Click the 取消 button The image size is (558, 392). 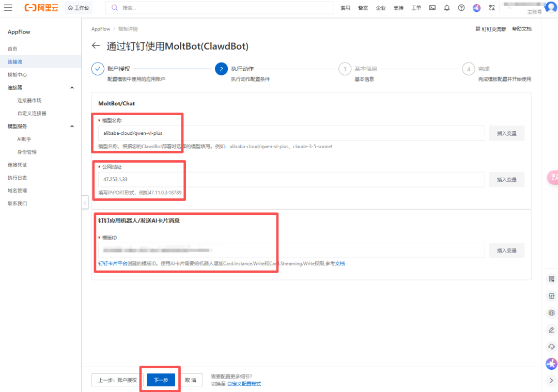(190, 380)
